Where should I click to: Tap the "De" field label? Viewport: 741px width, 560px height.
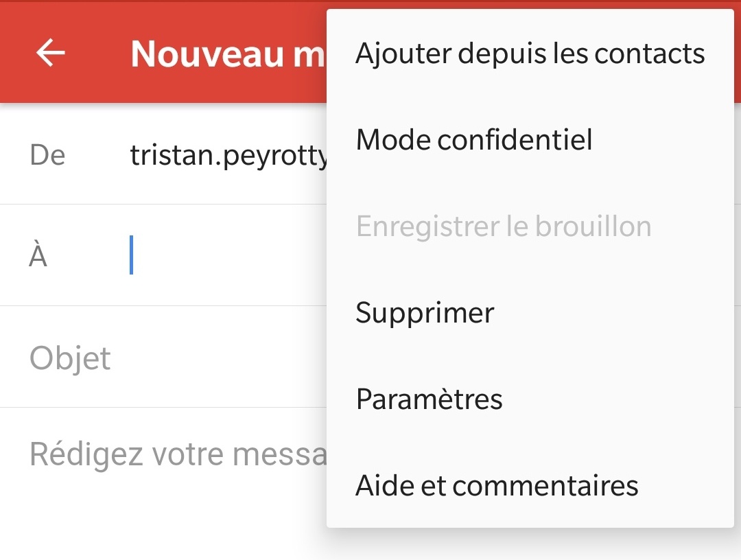[x=47, y=156]
